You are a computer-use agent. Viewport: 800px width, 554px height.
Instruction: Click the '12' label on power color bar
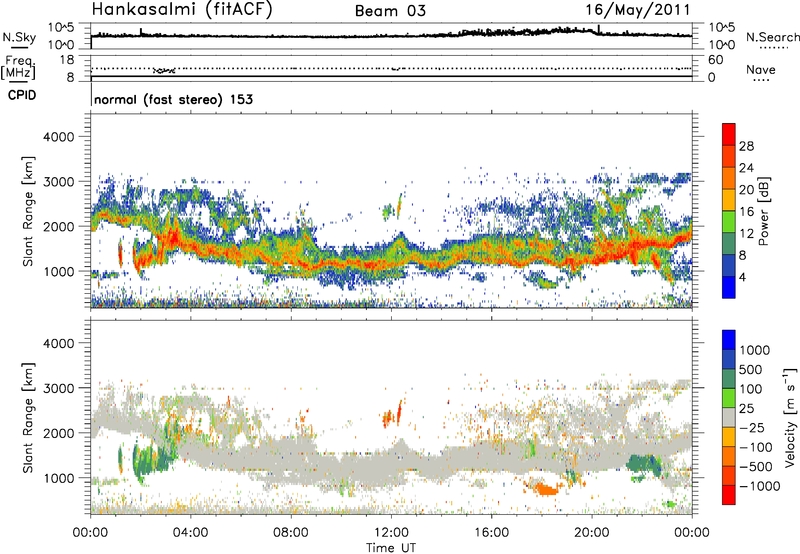746,234
